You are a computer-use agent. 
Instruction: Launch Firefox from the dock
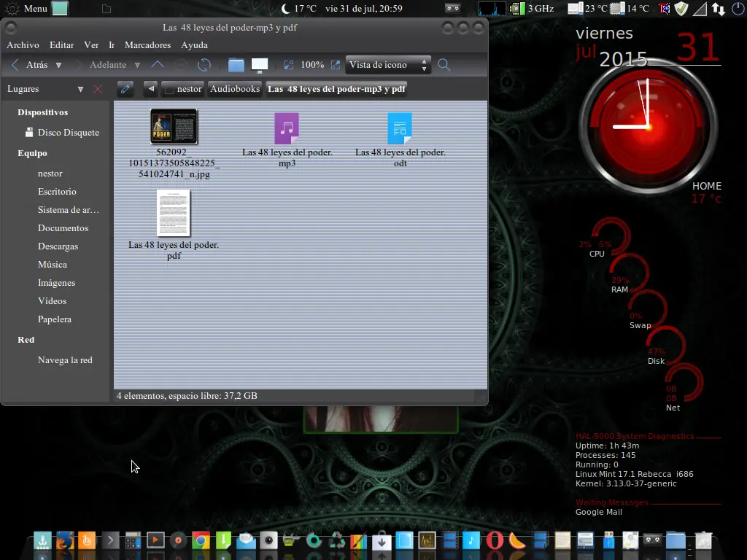coord(65,540)
